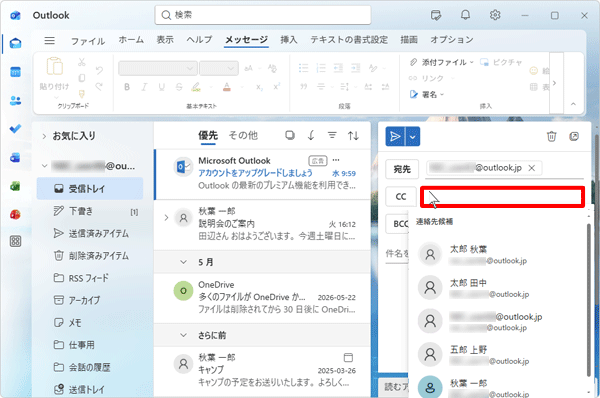Pop out compose into new window
The width and height of the screenshot is (600, 398).
pos(574,136)
